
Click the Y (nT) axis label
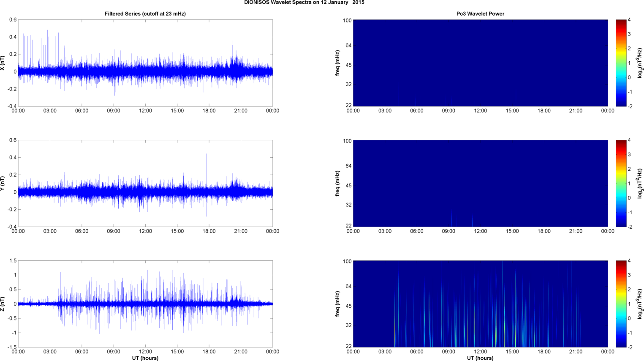point(3,183)
